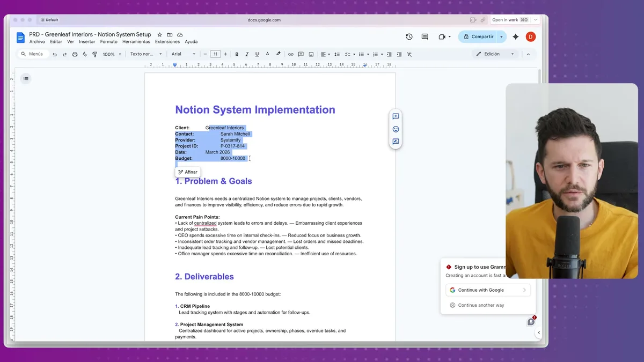
Task: Toggle the checklist formatting option
Action: tap(347, 54)
